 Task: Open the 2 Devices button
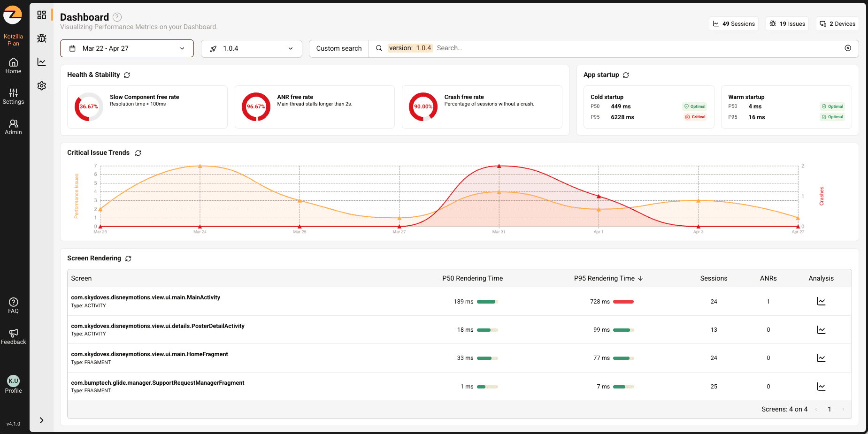837,23
